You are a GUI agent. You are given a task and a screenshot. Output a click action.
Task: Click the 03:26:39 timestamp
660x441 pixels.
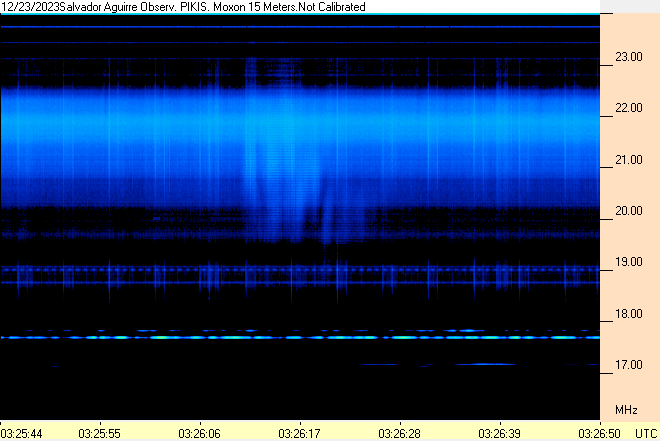499,433
